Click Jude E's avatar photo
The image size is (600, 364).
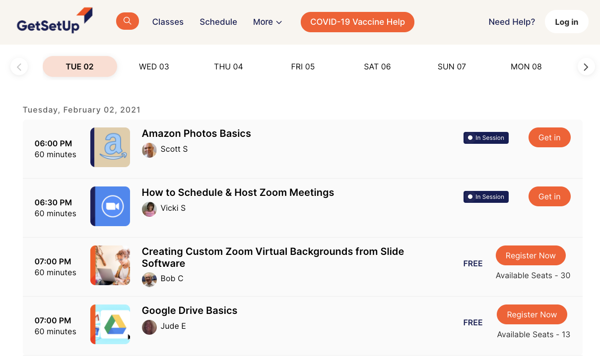tap(149, 327)
